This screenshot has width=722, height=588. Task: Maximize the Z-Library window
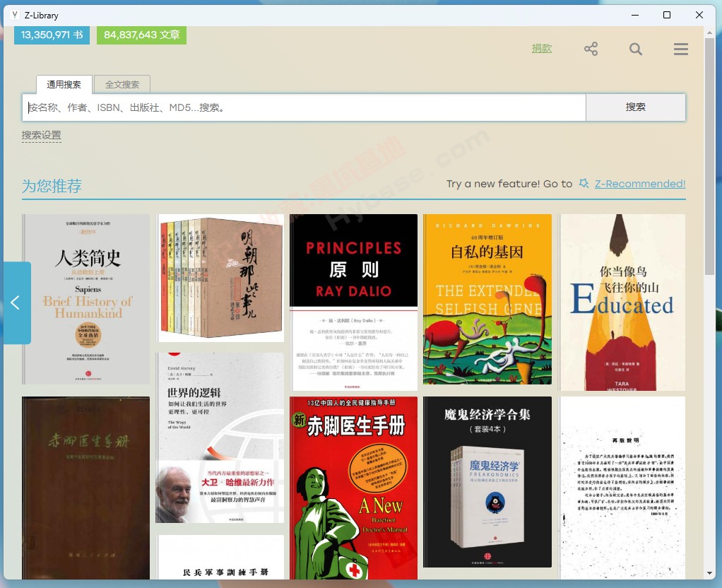pos(667,16)
